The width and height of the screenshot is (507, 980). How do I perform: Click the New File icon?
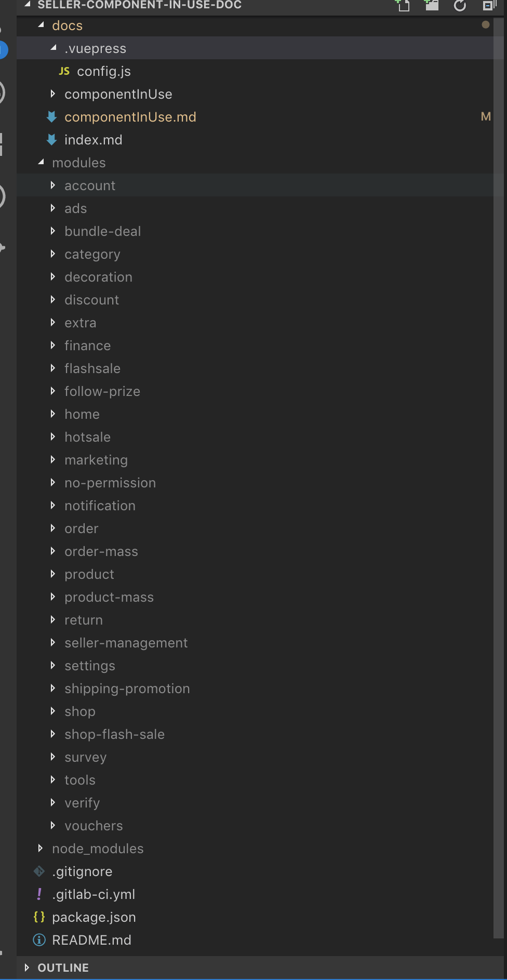403,5
